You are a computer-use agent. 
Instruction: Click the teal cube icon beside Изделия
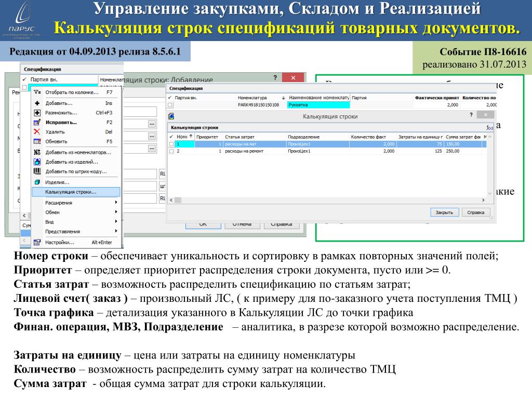pos(37,182)
